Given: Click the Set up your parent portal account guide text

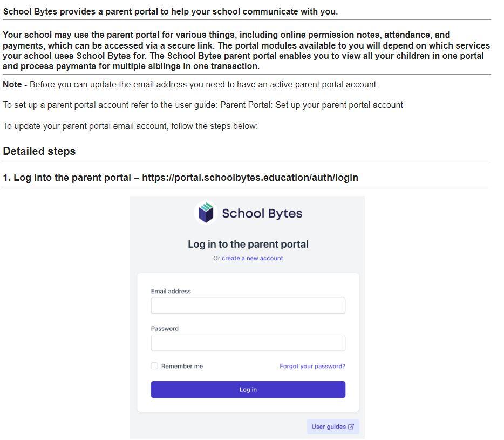Looking at the screenshot, I should [x=339, y=105].
